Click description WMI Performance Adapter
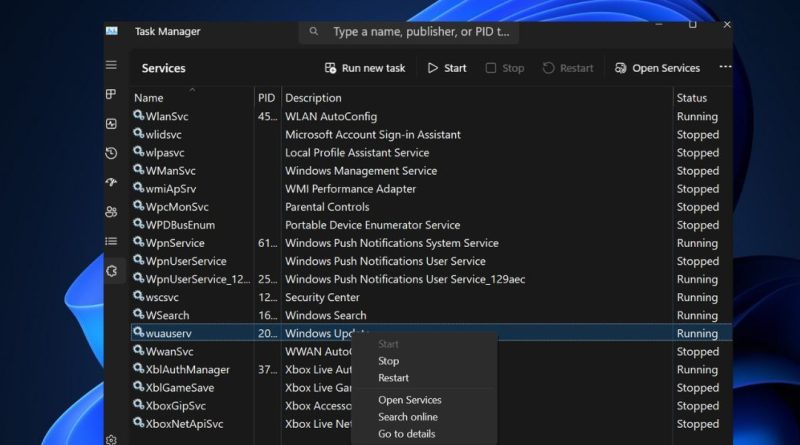The width and height of the screenshot is (800, 445). 350,189
